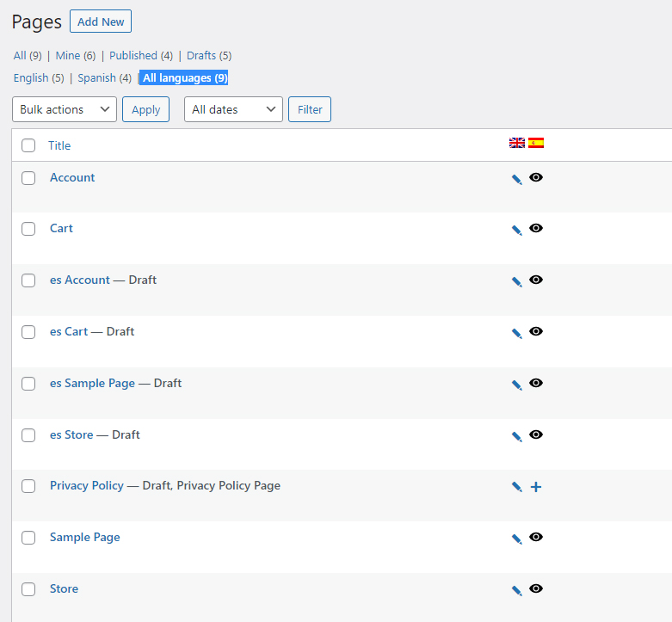Click the UK flag column header
Screen dimensions: 672x622
tap(517, 143)
